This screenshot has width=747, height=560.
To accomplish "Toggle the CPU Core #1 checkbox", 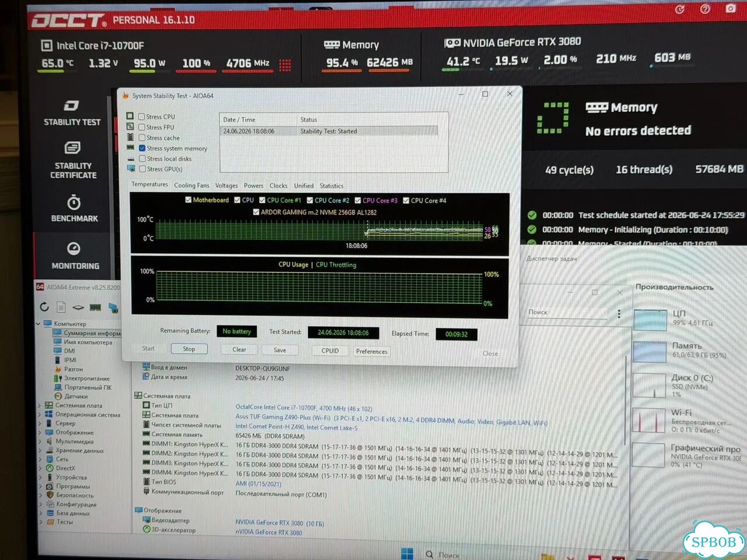I will [x=262, y=200].
